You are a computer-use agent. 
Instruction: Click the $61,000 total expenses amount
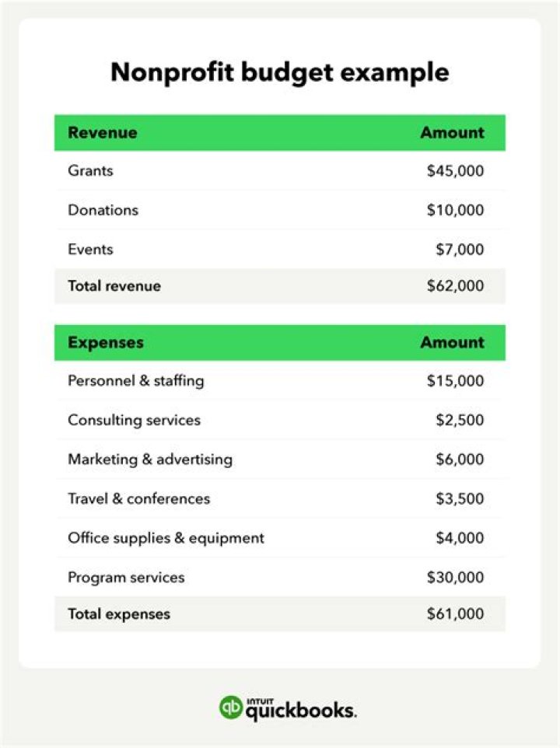tap(455, 613)
